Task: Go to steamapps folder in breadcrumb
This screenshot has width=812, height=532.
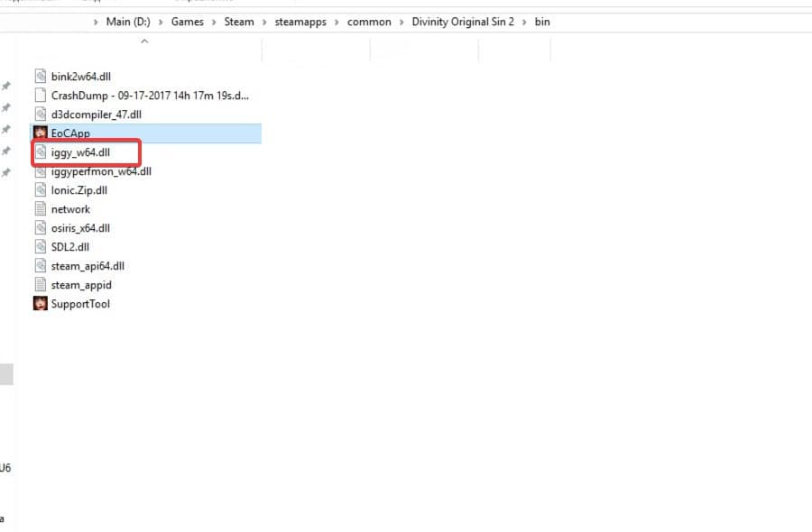Action: click(300, 22)
